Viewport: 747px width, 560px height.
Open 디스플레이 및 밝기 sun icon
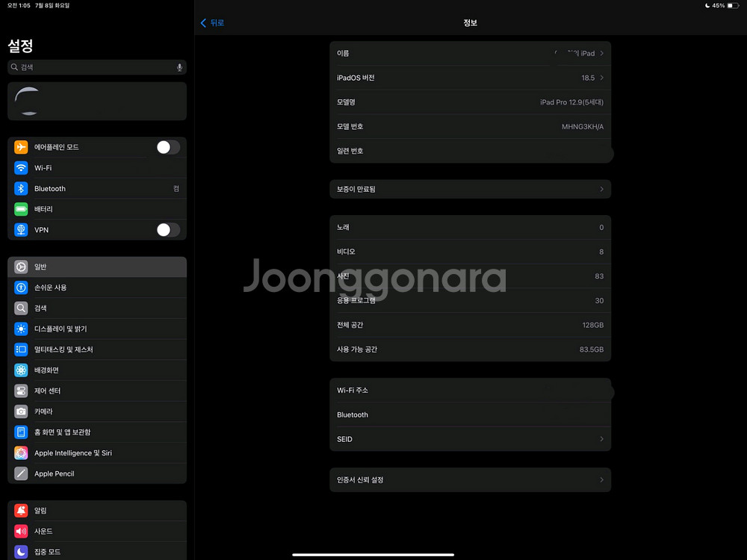tap(21, 329)
